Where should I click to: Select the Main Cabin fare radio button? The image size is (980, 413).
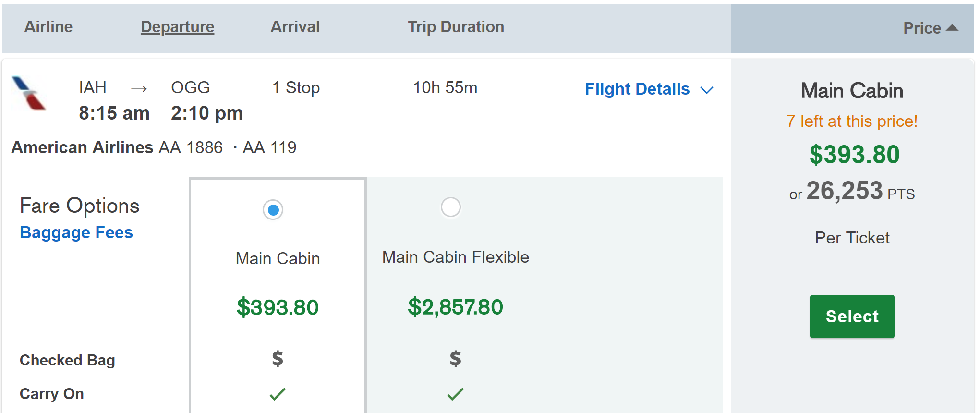point(273,210)
